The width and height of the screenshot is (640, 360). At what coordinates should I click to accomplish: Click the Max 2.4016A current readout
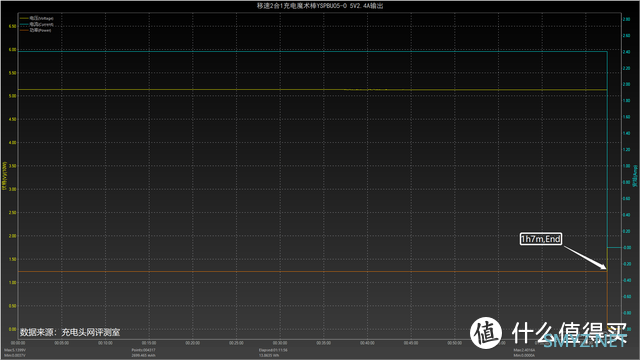pos(524,350)
